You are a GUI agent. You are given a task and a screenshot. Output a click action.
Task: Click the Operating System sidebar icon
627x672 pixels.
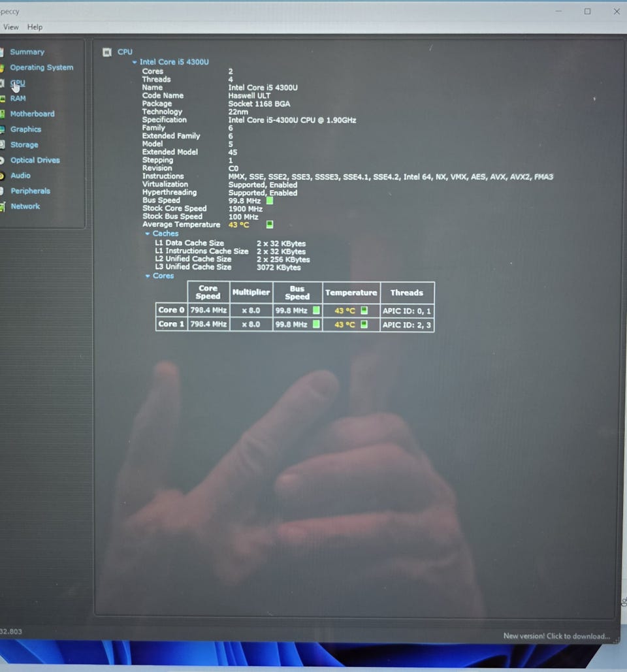[x=2, y=68]
